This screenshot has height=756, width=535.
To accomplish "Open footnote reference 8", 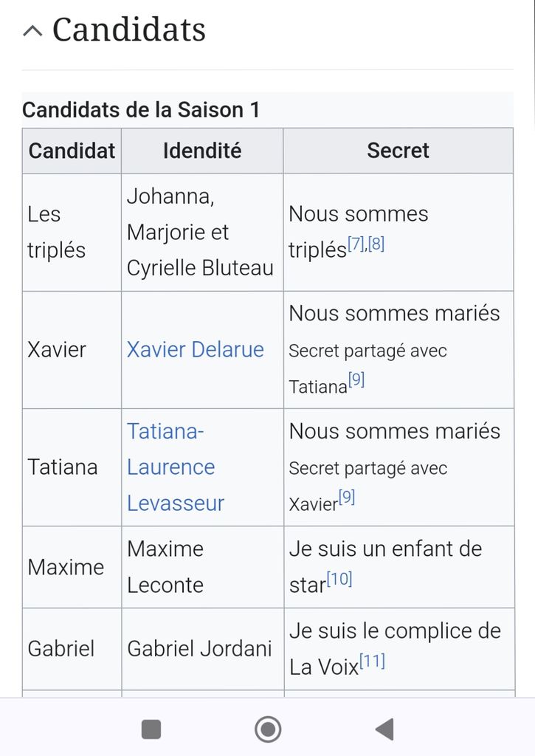I will click(376, 244).
